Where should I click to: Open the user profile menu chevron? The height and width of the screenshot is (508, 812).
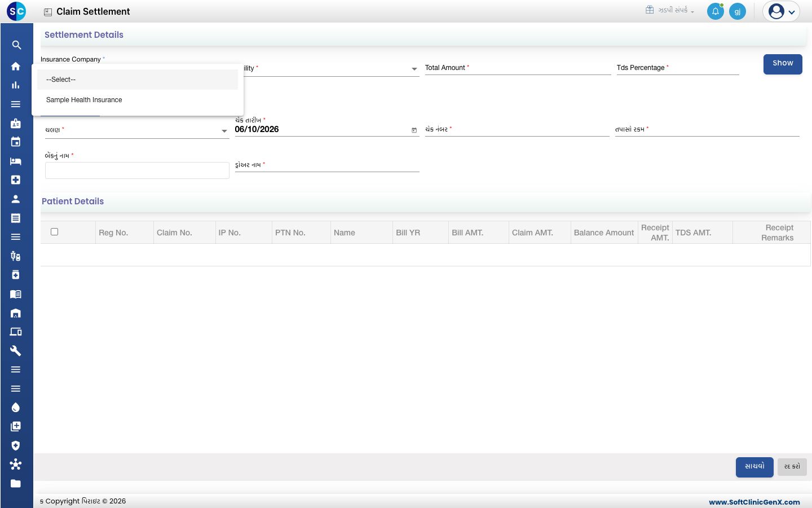click(x=792, y=12)
